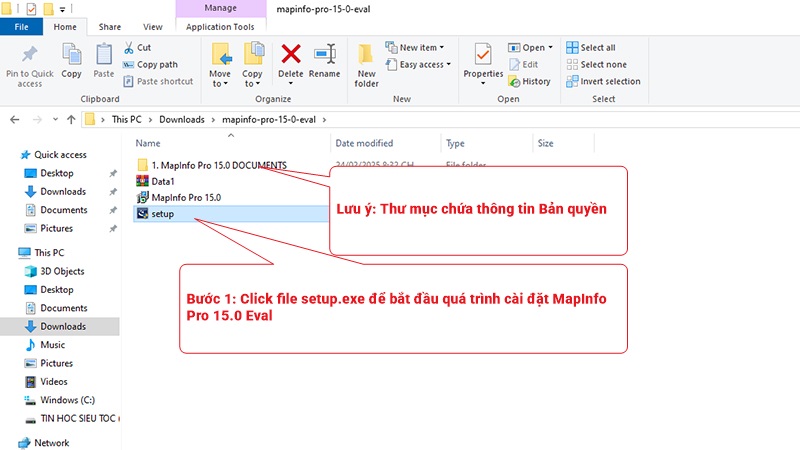Viewport: 800px width, 450px height.
Task: Open the File menu
Action: [x=21, y=27]
